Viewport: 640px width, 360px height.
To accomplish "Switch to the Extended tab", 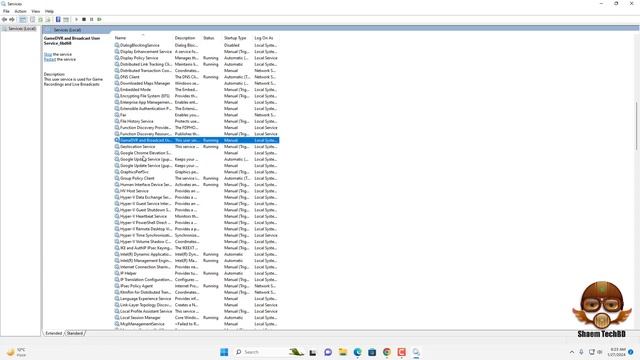I will pos(54,333).
